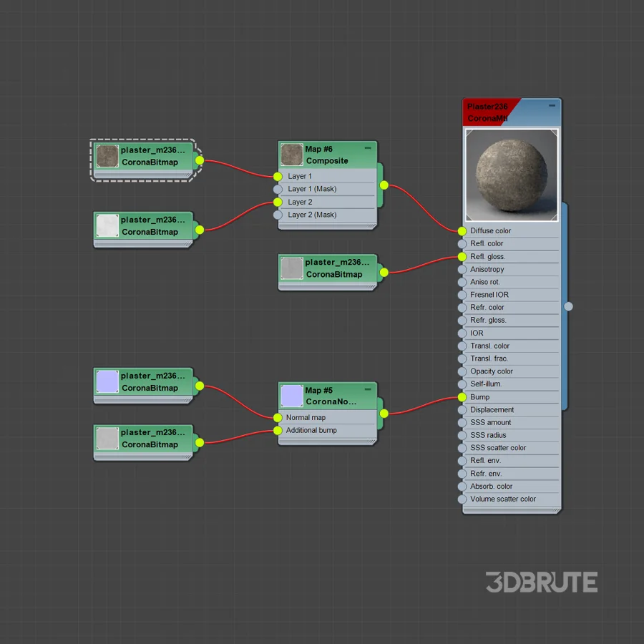The image size is (644, 644).
Task: Click output socket of bitmap feeding Refl. gloss.
Action: [384, 273]
